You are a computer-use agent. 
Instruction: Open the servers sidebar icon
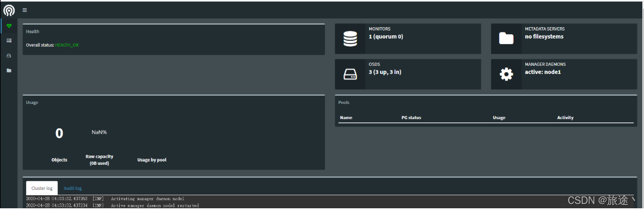[9, 41]
